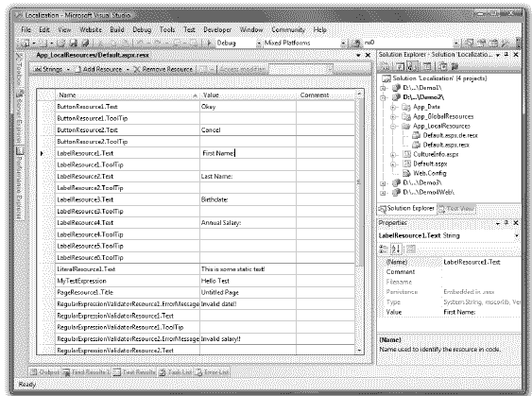The height and width of the screenshot is (396, 532).
Task: Select the 'LabelResource2.Text' name cell
Action: [128, 177]
